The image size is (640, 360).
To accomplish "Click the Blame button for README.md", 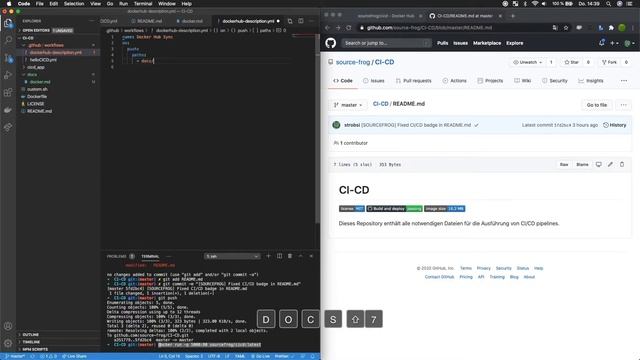I will [582, 164].
